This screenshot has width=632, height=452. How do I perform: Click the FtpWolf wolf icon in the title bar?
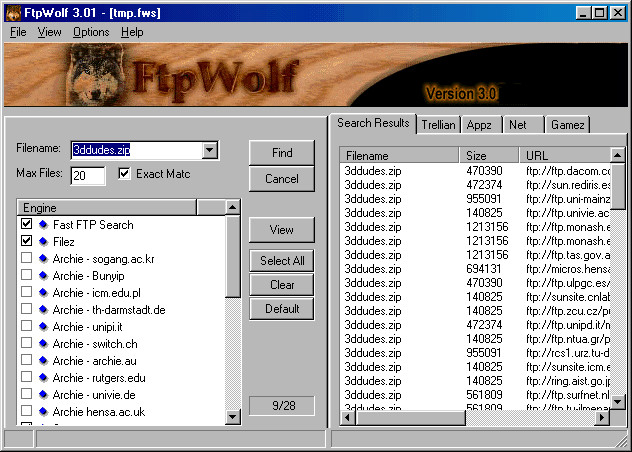coord(13,13)
